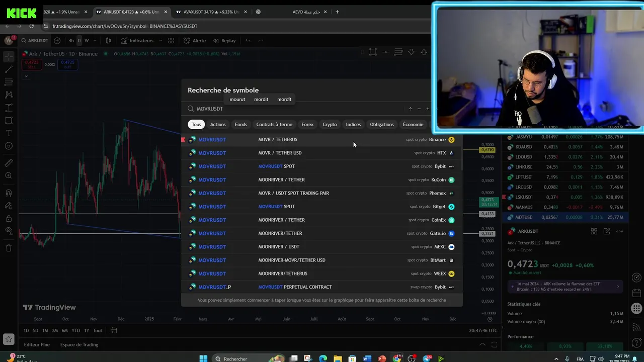Open the ARKUSDT notes edit icon
Image resolution: width=644 pixels, height=362 pixels.
pos(607,231)
